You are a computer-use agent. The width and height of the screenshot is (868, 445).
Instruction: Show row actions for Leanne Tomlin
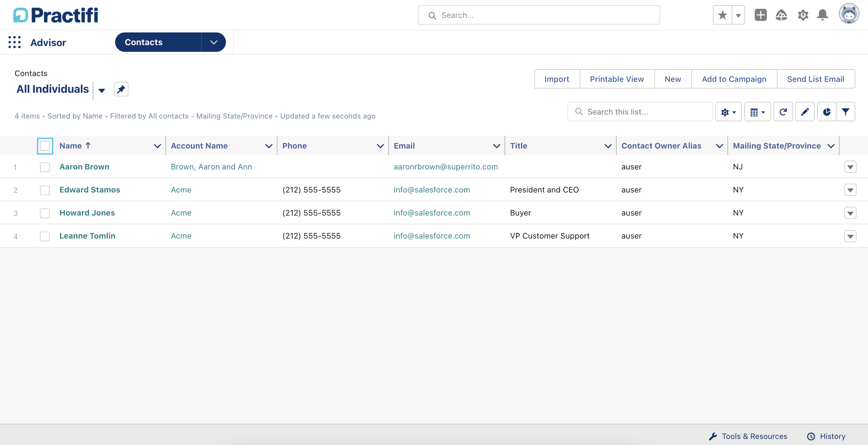pyautogui.click(x=850, y=236)
